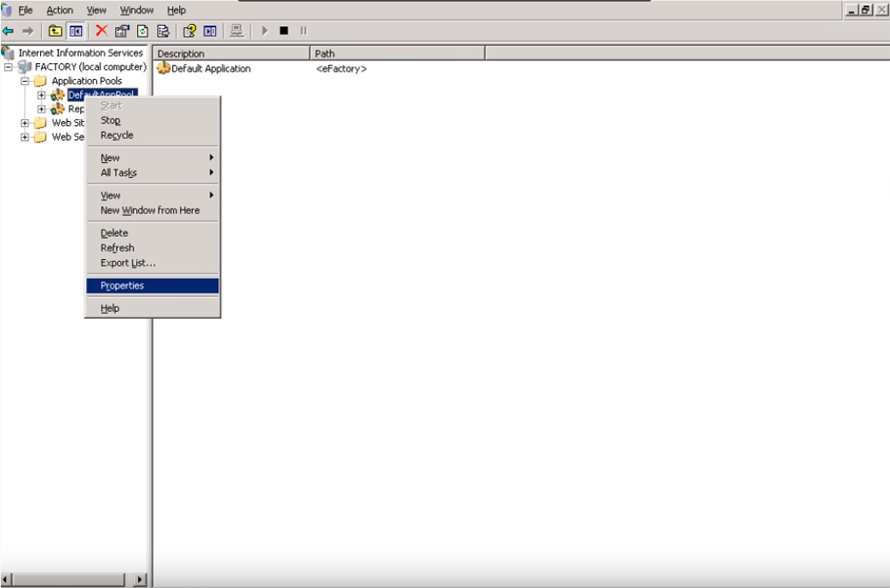Click the Start item play icon

pyautogui.click(x=264, y=31)
